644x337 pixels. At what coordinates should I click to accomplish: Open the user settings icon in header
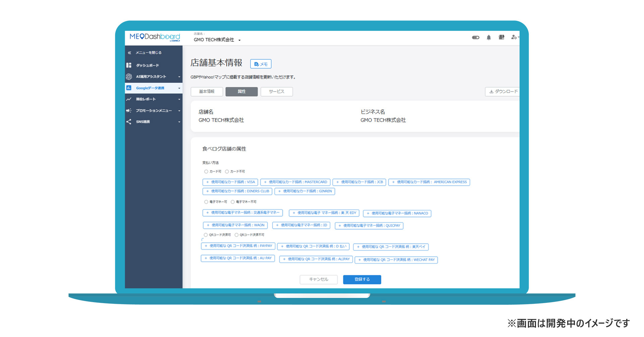click(514, 37)
